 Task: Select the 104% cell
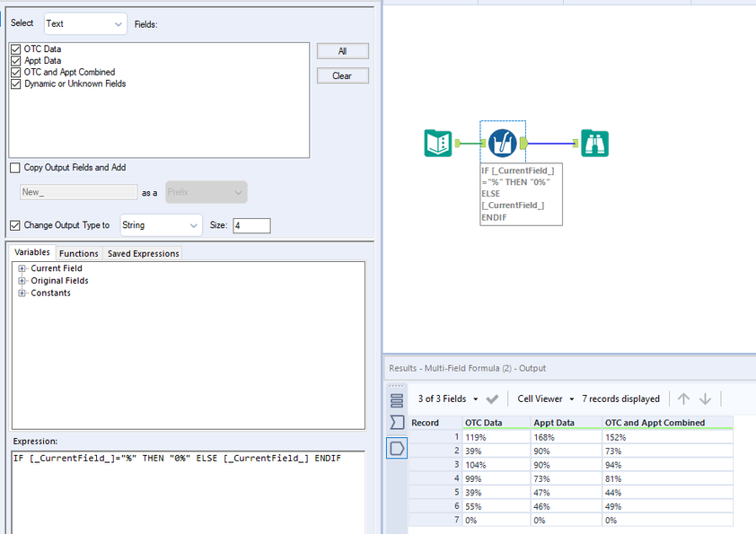click(496, 465)
